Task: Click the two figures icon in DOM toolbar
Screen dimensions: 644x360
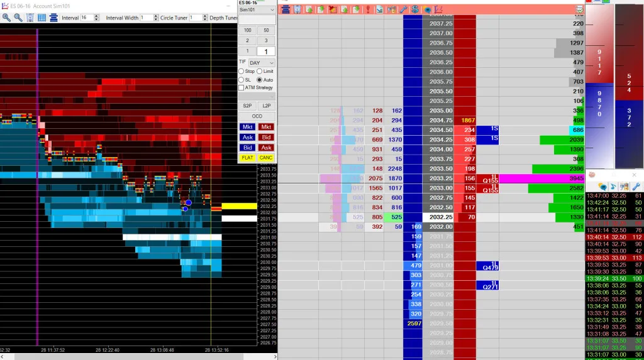Action: (x=391, y=9)
